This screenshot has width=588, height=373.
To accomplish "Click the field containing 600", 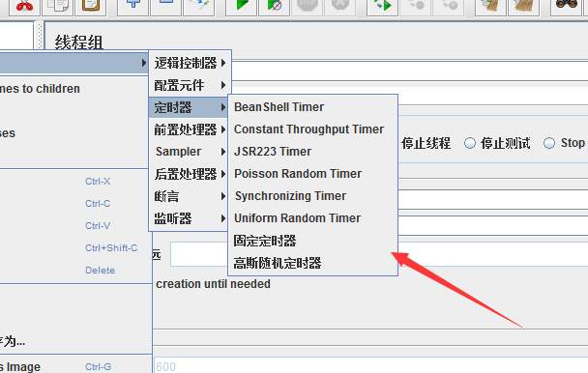I will [x=370, y=365].
